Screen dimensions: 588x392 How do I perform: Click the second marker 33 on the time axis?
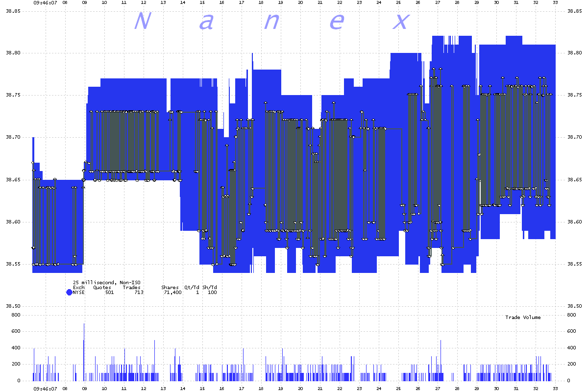[556, 3]
